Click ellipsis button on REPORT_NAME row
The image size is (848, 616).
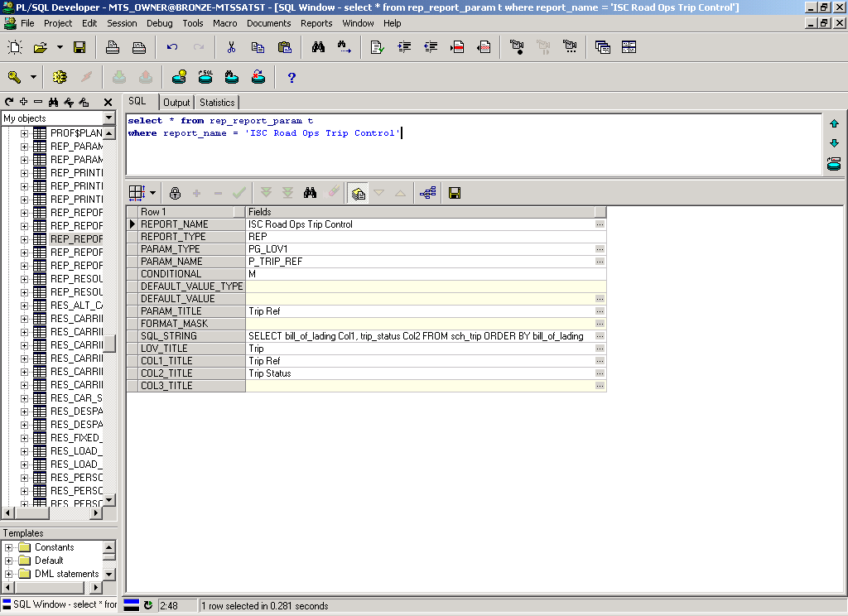[x=600, y=224]
